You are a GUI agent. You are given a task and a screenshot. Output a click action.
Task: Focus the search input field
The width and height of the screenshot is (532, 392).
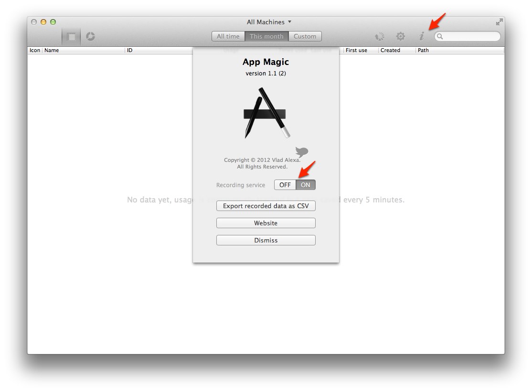click(x=467, y=36)
